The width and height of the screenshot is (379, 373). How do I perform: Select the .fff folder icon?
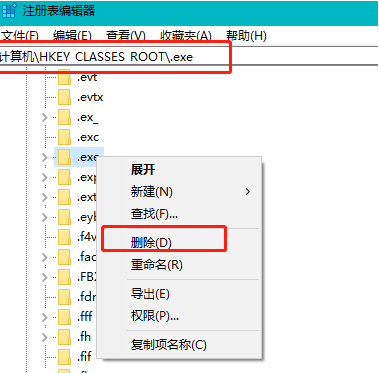[64, 317]
